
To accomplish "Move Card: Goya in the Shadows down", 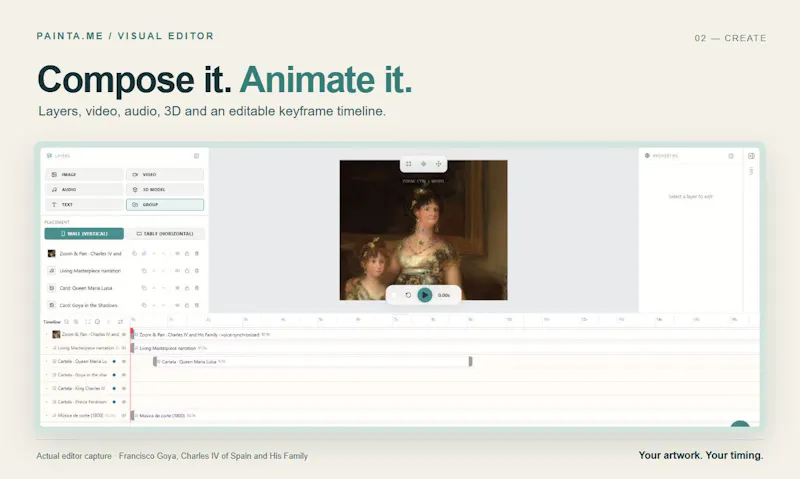I will [x=163, y=305].
